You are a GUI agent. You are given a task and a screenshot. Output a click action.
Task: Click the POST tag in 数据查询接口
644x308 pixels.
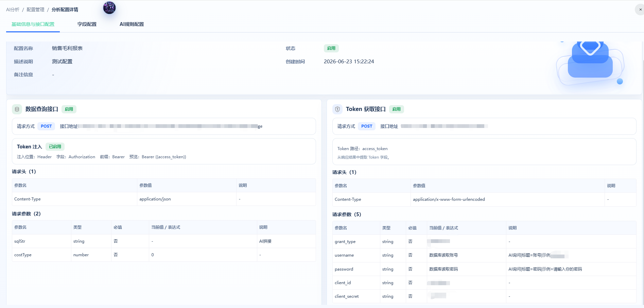(x=46, y=126)
